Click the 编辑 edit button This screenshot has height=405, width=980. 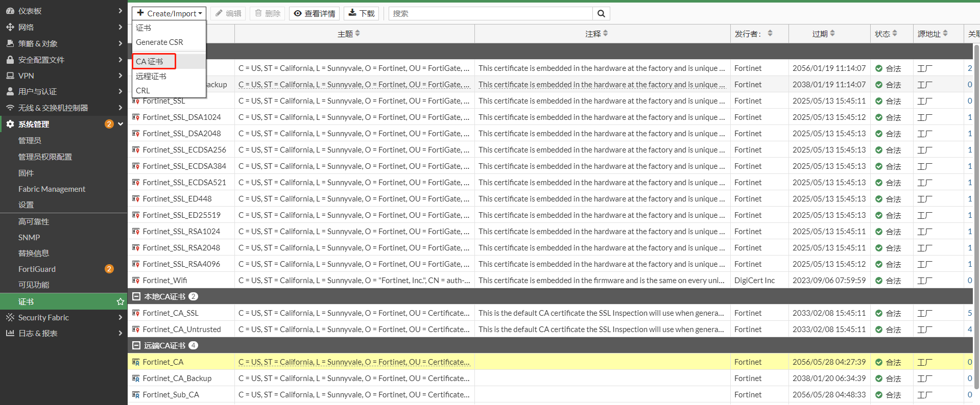tap(228, 14)
